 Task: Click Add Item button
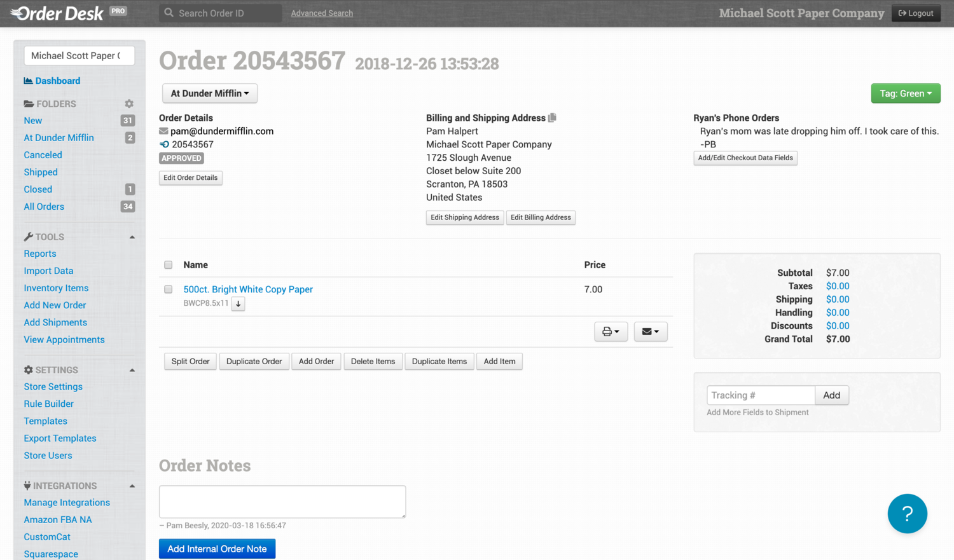tap(499, 361)
